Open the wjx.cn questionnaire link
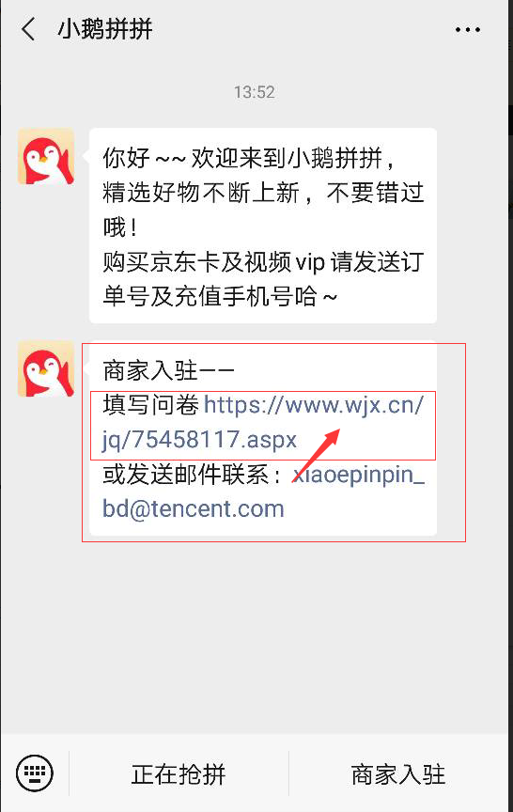The width and height of the screenshot is (513, 812). click(x=262, y=422)
